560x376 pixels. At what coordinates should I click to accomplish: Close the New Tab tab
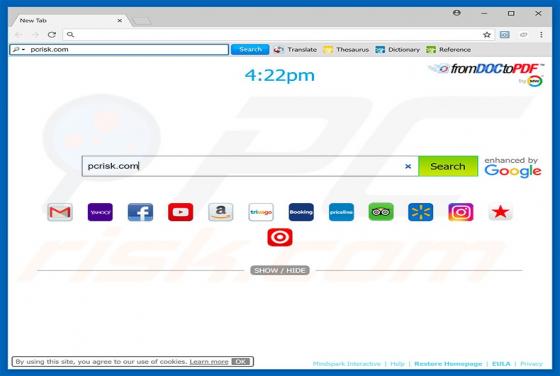coord(120,21)
